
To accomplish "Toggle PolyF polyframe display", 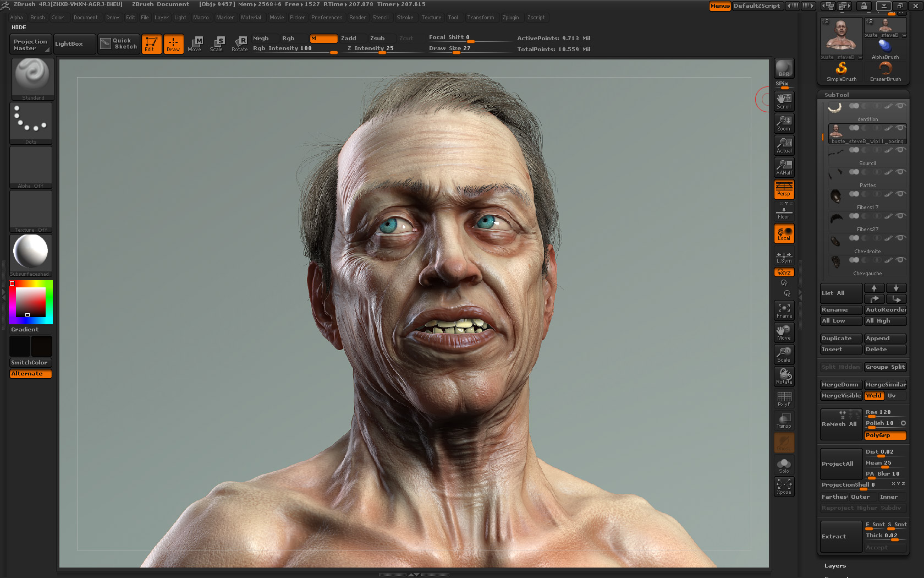I will tap(784, 399).
